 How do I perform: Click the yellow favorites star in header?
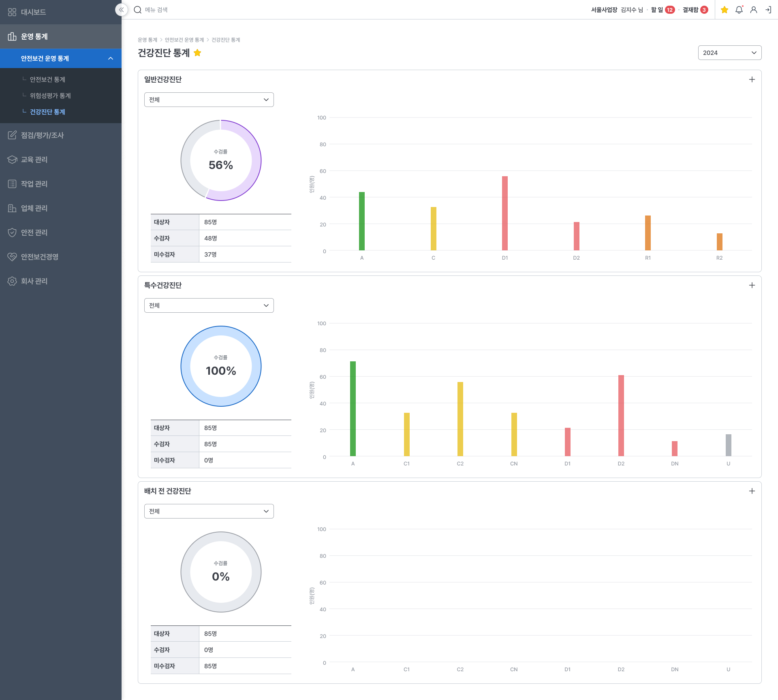pos(725,10)
